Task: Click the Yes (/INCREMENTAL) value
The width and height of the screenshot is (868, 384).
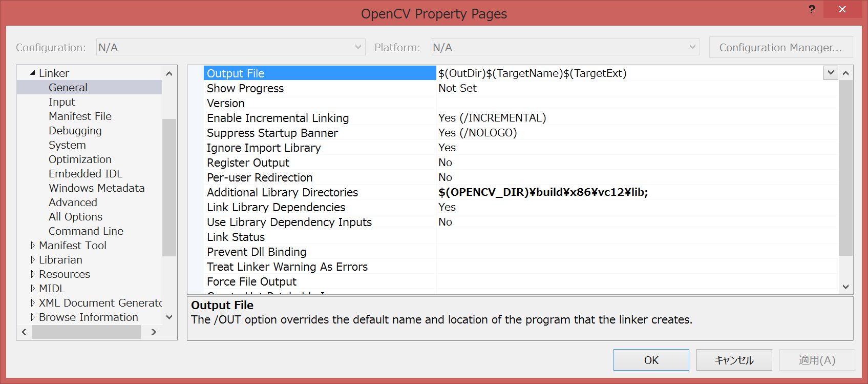Action: (x=492, y=118)
